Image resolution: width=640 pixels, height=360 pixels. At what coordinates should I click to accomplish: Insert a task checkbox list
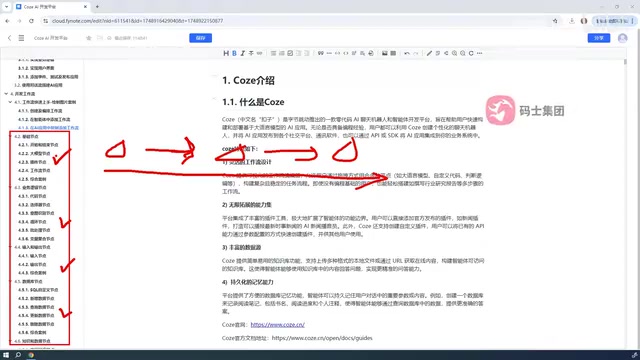[290, 53]
